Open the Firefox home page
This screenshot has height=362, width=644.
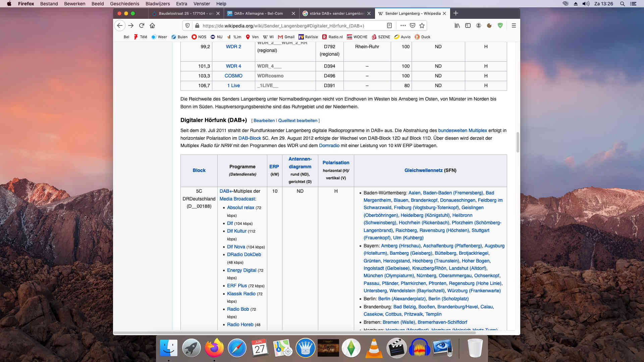click(x=152, y=25)
